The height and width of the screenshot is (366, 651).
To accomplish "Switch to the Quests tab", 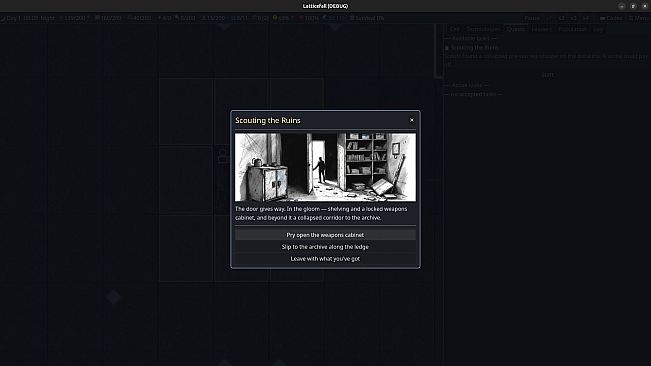I will pos(515,29).
